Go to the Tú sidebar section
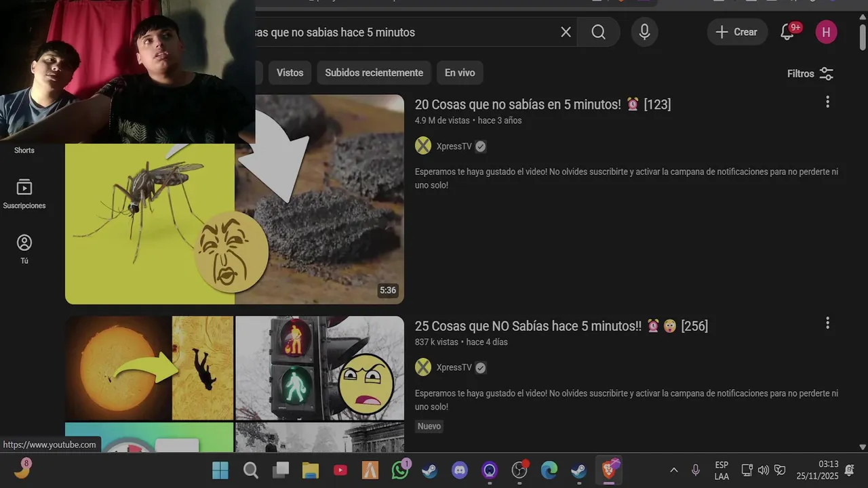The width and height of the screenshot is (868, 488). coord(24,249)
